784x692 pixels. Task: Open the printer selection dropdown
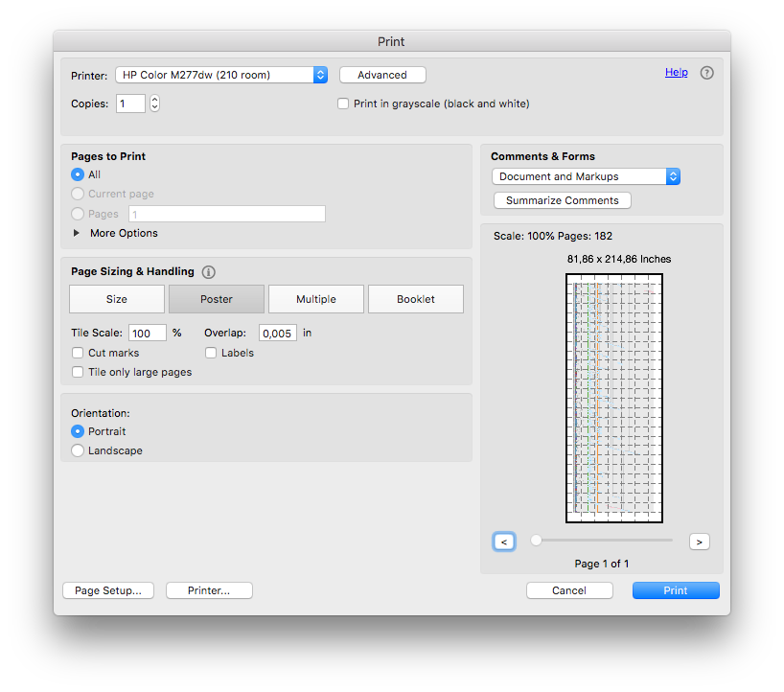[319, 74]
